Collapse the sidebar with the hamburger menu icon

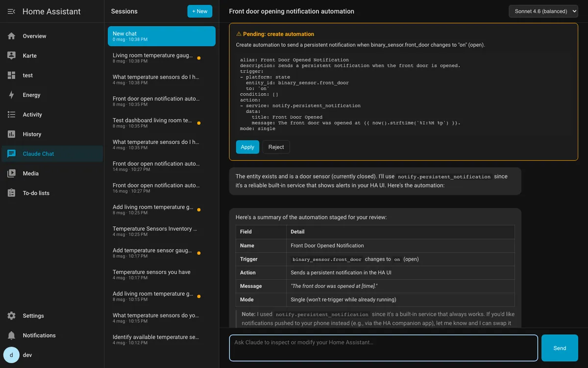(x=11, y=11)
